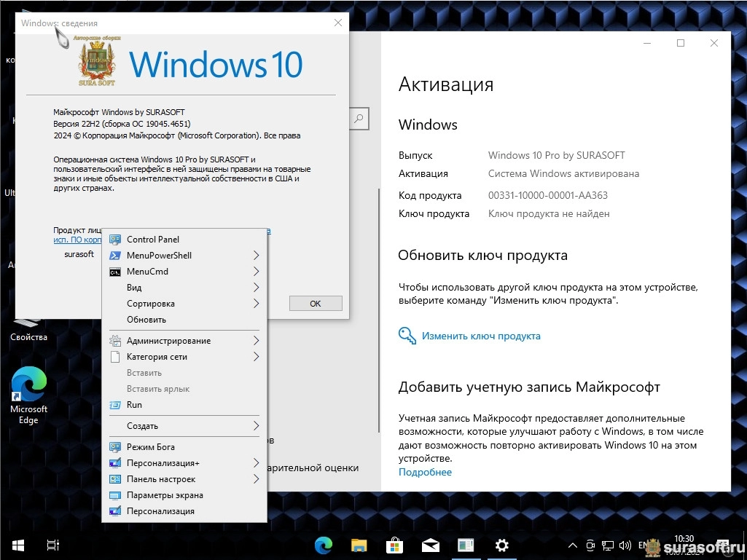Click the MenuPowerShell icon in context menu
The width and height of the screenshot is (747, 560).
115,255
